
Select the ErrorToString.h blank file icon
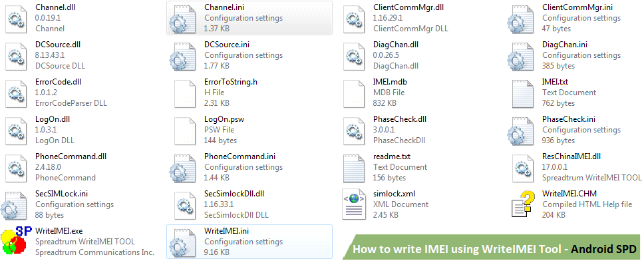click(x=186, y=94)
